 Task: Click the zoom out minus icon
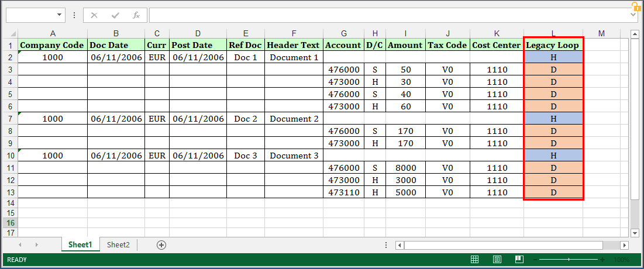535,260
